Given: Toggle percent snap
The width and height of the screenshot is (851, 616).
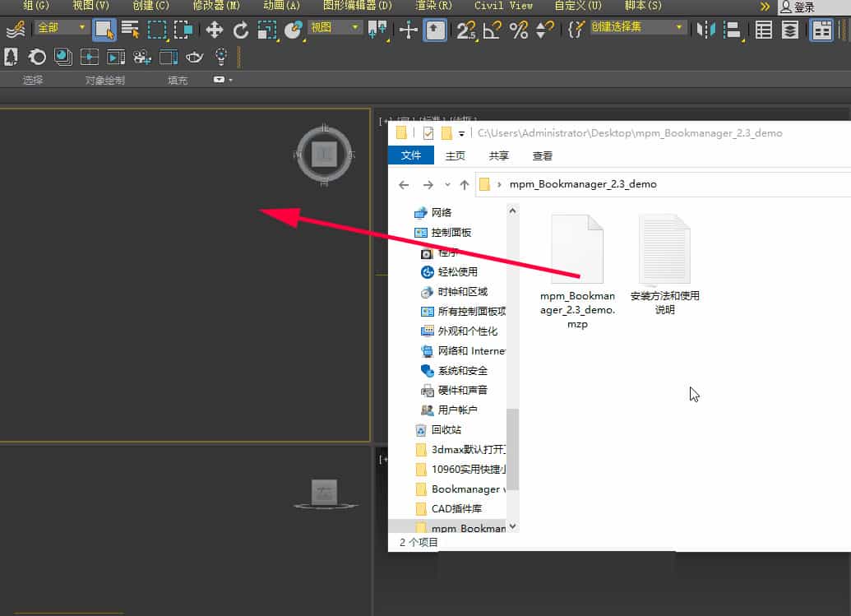Looking at the screenshot, I should coord(520,30).
